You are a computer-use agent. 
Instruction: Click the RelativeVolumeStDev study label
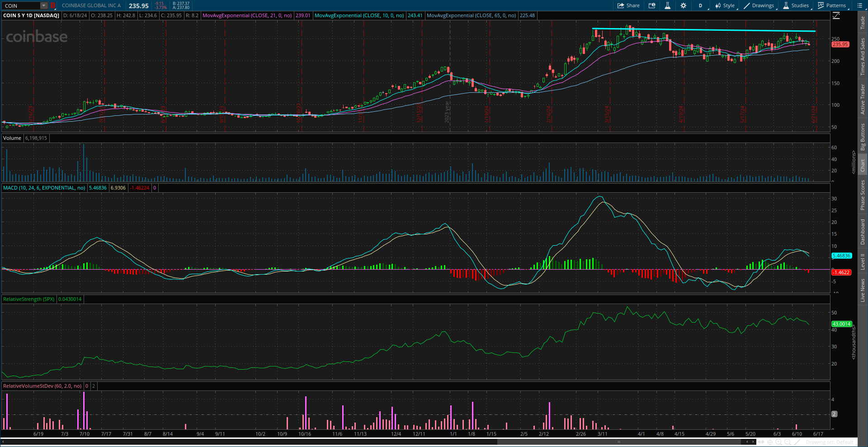pos(42,386)
